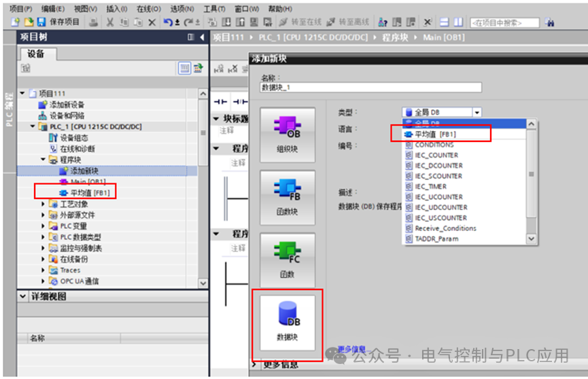This screenshot has height=379, width=588.
Task: Click the Delete X icon beside Paste
Action: pos(152,23)
